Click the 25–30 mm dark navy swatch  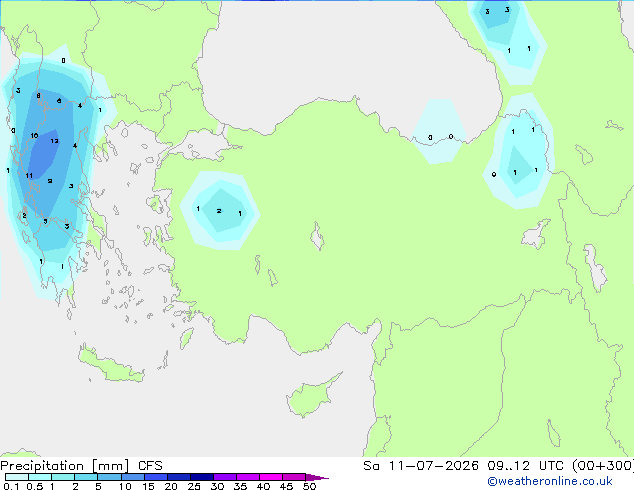point(201,477)
